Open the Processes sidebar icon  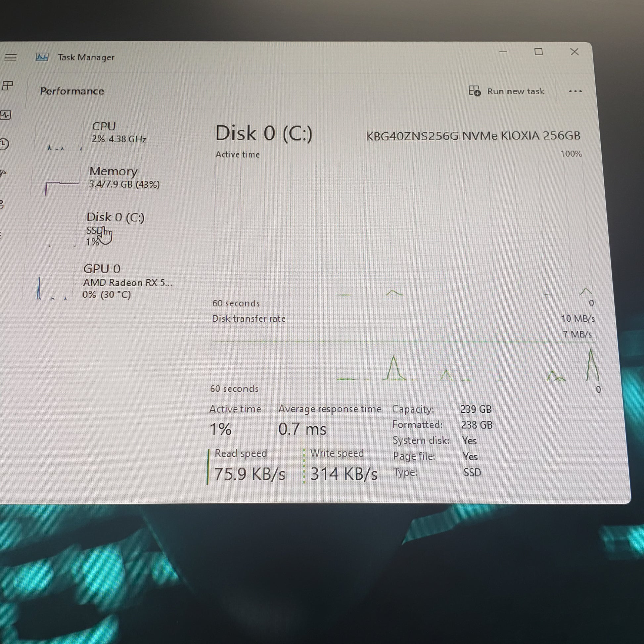pyautogui.click(x=7, y=86)
